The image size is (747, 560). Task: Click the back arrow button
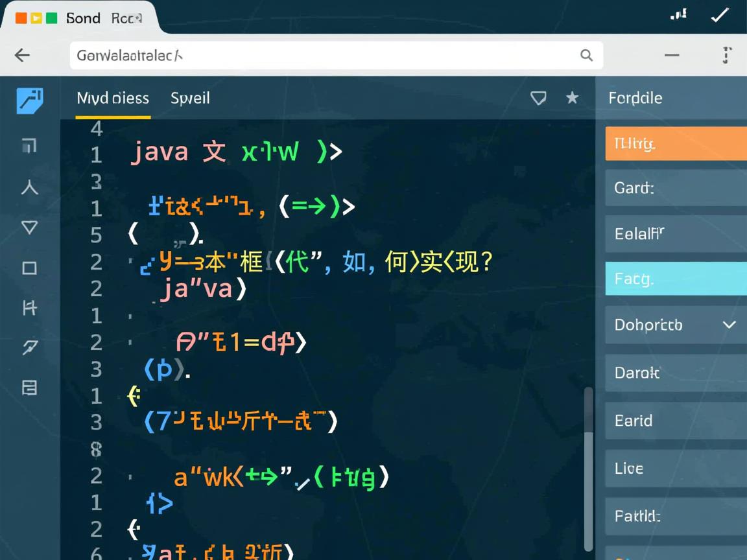coord(23,56)
